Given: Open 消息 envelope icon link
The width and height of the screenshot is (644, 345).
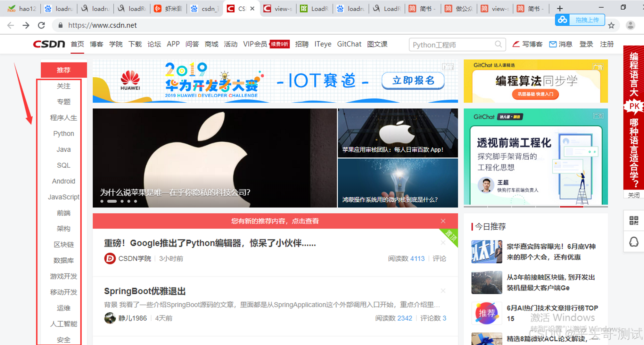Looking at the screenshot, I should [561, 44].
